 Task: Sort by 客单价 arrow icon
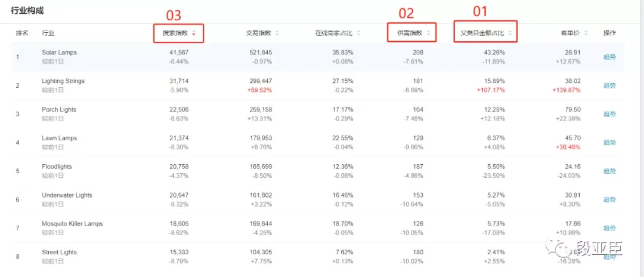coord(586,33)
